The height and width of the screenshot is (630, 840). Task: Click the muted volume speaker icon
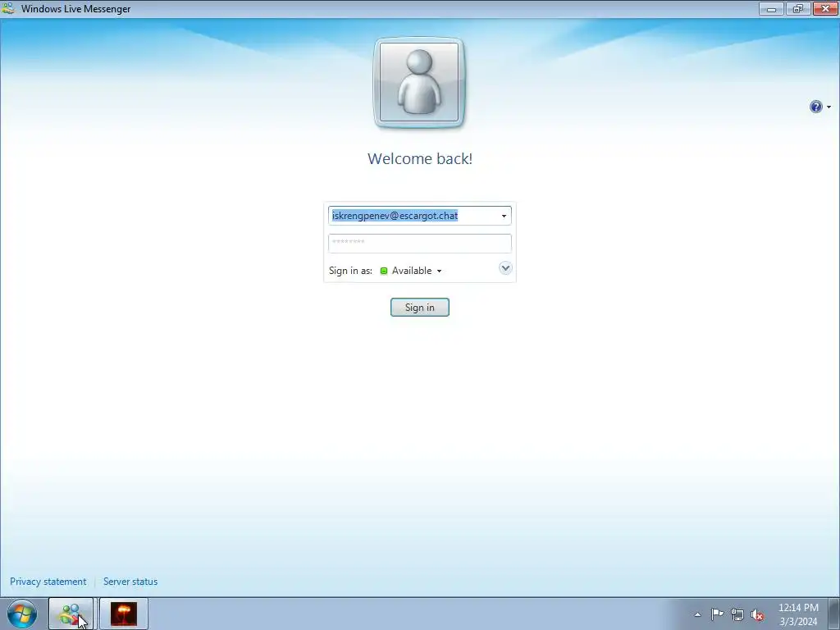[x=757, y=614]
